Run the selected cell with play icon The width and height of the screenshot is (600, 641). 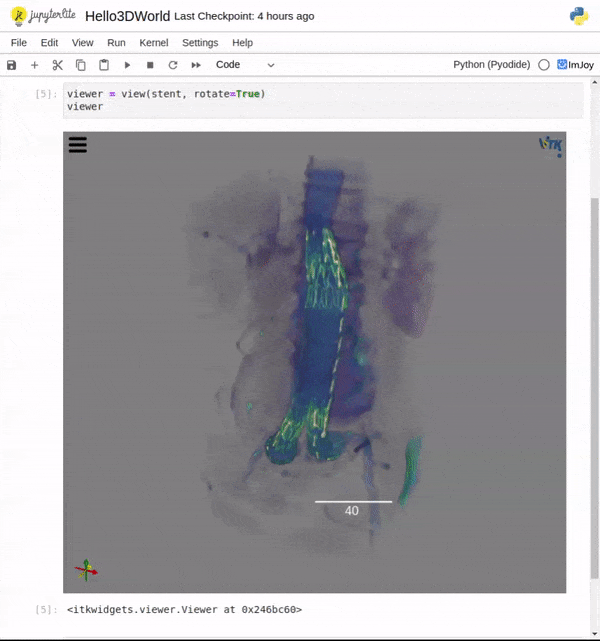[127, 65]
